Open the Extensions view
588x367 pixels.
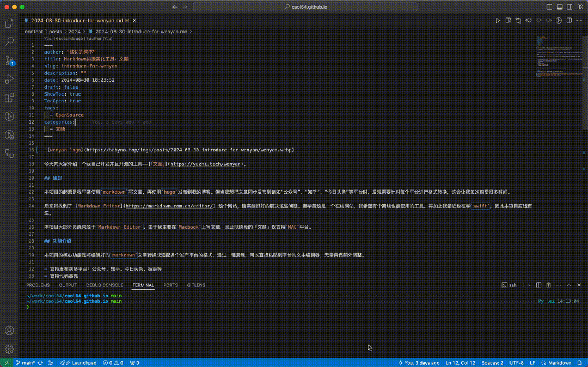pos(9,98)
